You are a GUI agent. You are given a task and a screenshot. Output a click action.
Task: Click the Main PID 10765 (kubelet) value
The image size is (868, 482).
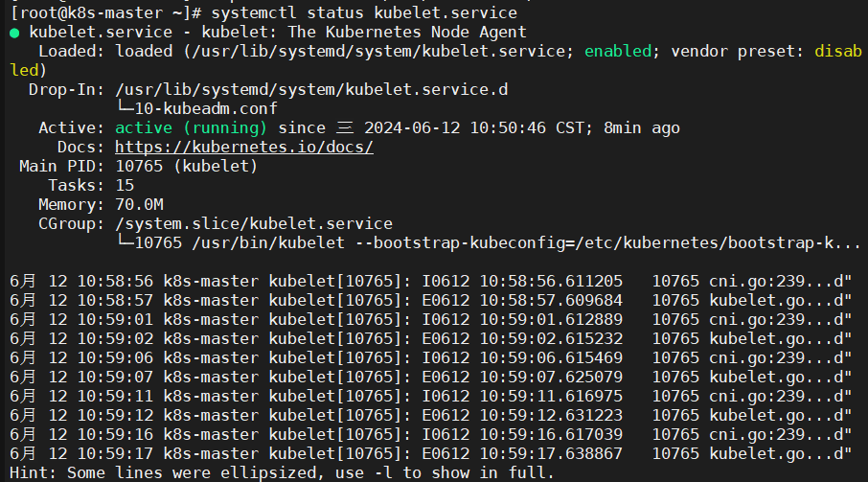187,167
